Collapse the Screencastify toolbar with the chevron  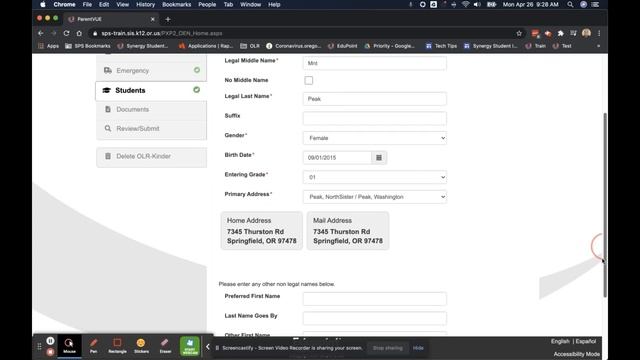point(207,347)
